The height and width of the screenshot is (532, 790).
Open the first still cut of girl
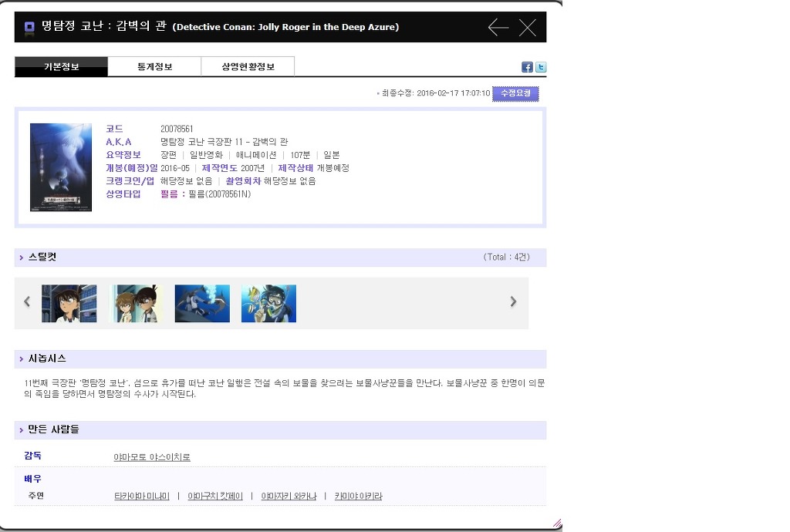coord(69,303)
